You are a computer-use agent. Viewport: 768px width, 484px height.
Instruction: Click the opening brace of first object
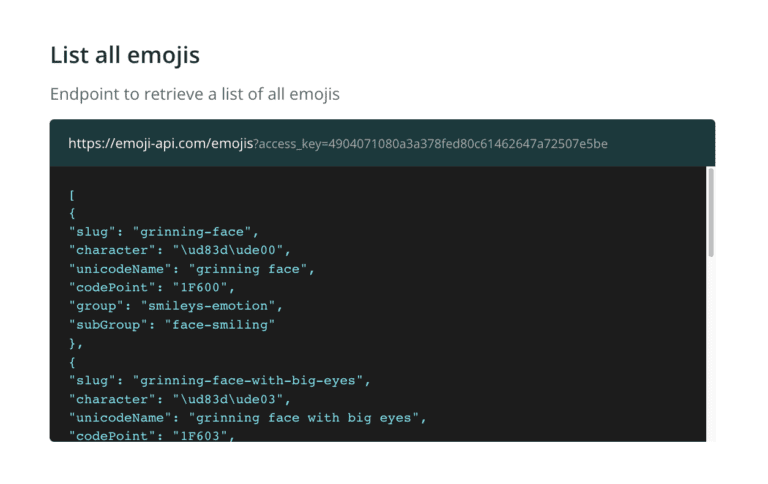pos(72,213)
